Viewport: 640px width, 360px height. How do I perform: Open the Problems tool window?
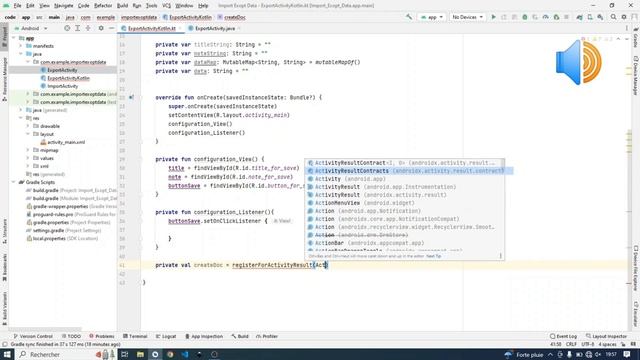[x=102, y=336]
